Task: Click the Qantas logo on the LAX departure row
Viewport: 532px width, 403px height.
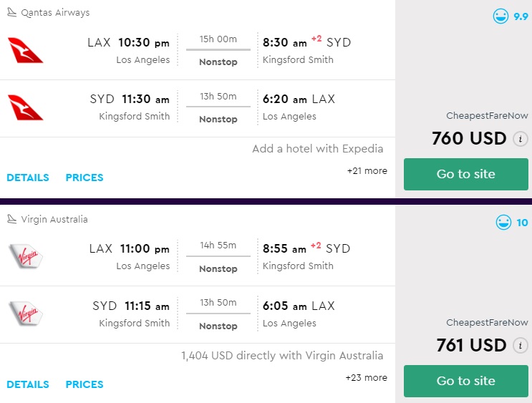Action: point(26,50)
